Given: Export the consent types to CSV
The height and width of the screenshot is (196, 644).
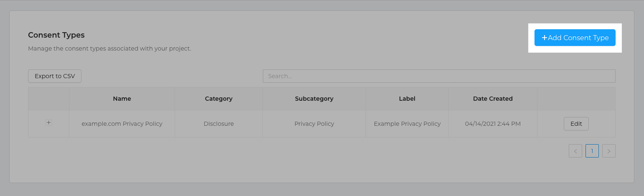Looking at the screenshot, I should coord(55,76).
